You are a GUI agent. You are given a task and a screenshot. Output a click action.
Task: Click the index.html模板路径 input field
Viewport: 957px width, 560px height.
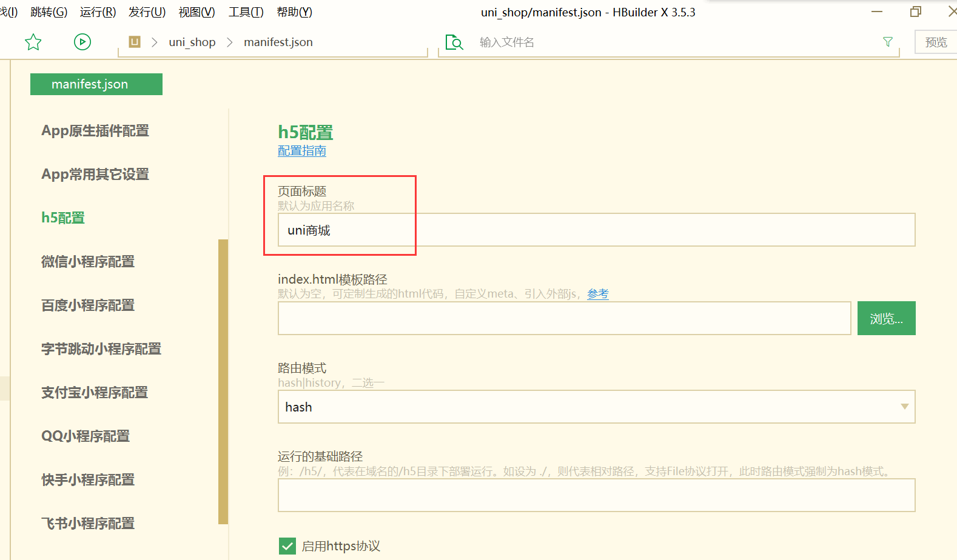[565, 318]
